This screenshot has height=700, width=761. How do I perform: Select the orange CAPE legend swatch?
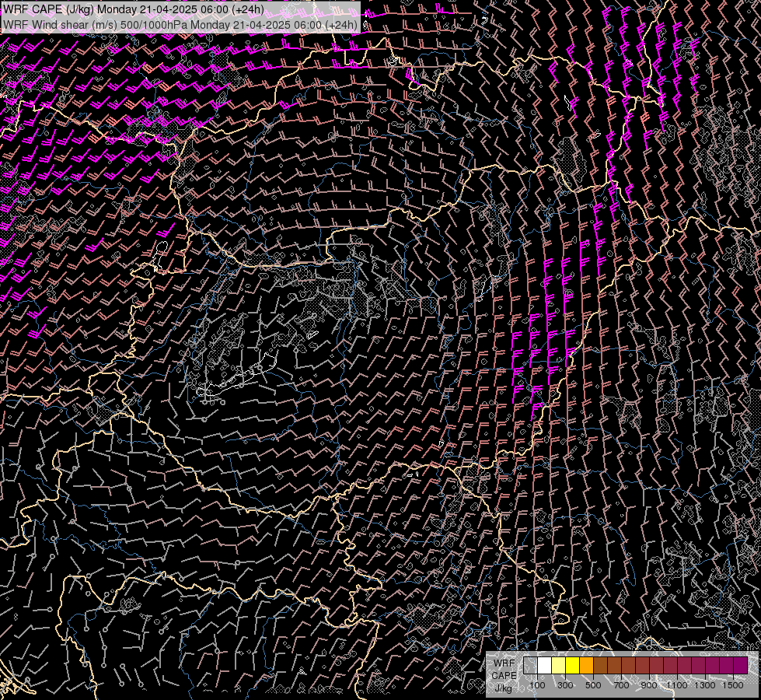[x=586, y=665]
